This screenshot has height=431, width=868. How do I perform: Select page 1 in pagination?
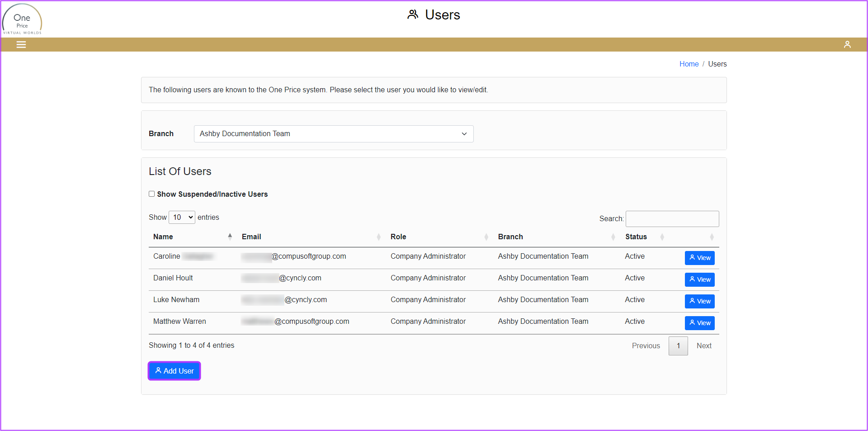click(x=678, y=346)
